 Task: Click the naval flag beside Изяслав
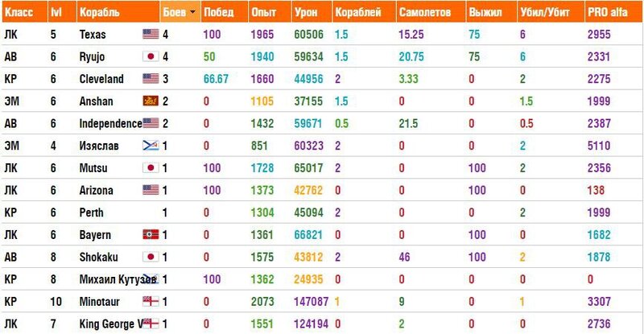pos(151,145)
